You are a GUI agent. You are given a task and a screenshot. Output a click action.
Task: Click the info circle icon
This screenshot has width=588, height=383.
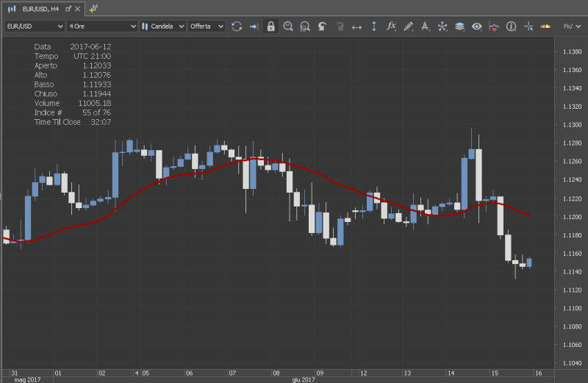(511, 26)
